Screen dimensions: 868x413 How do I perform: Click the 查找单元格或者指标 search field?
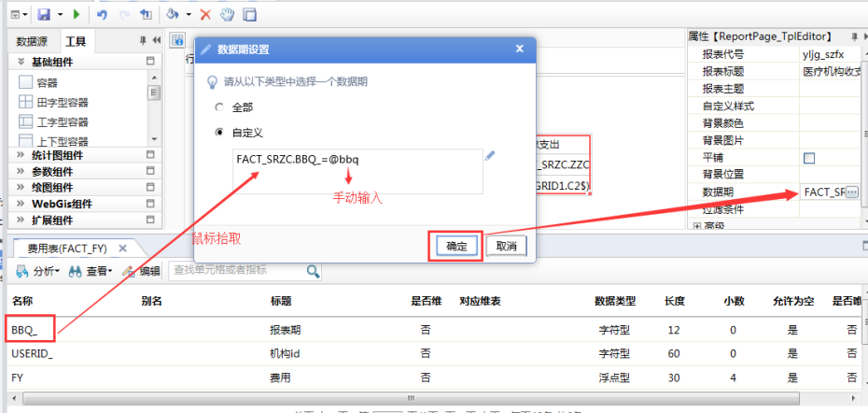click(x=238, y=270)
